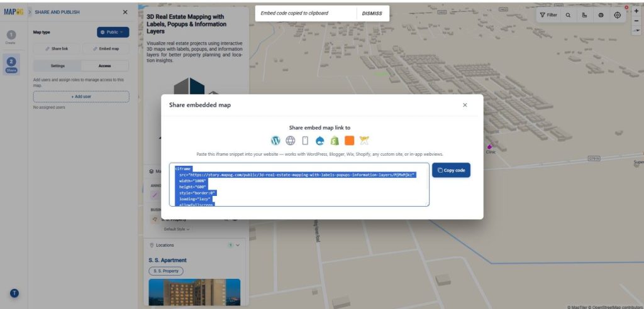This screenshot has width=644, height=309.
Task: Switch to the Access tab
Action: click(105, 66)
